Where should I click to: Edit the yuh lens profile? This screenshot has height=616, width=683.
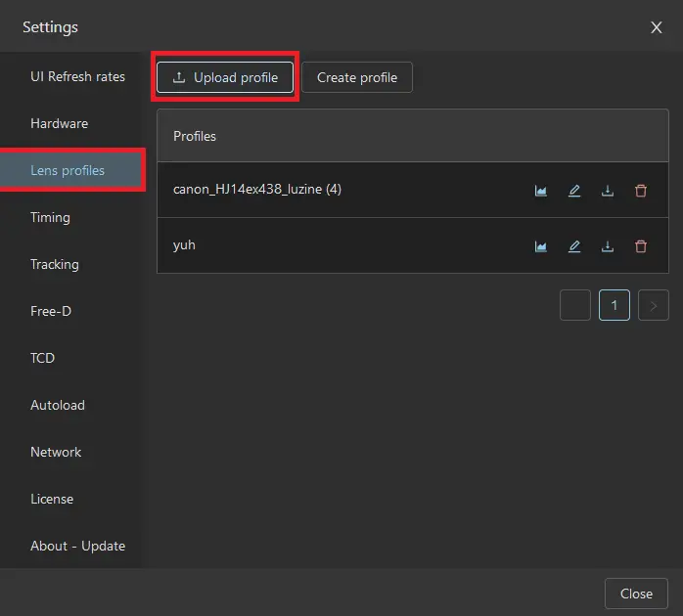574,246
